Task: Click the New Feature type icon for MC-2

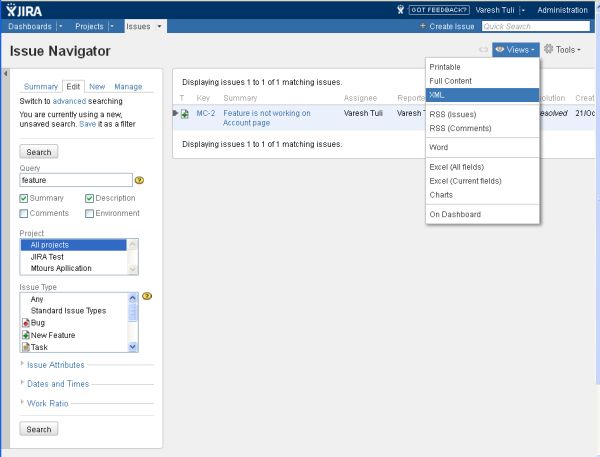Action: [185, 114]
